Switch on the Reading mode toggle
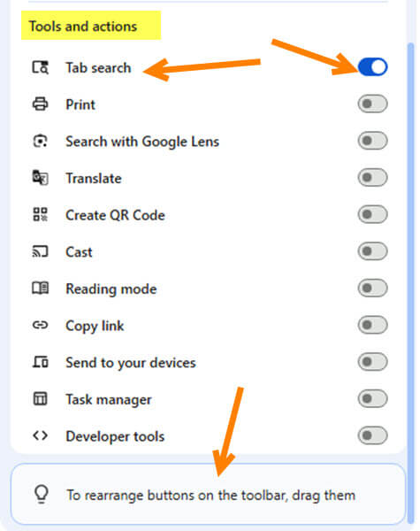This screenshot has width=420, height=531. pos(372,289)
